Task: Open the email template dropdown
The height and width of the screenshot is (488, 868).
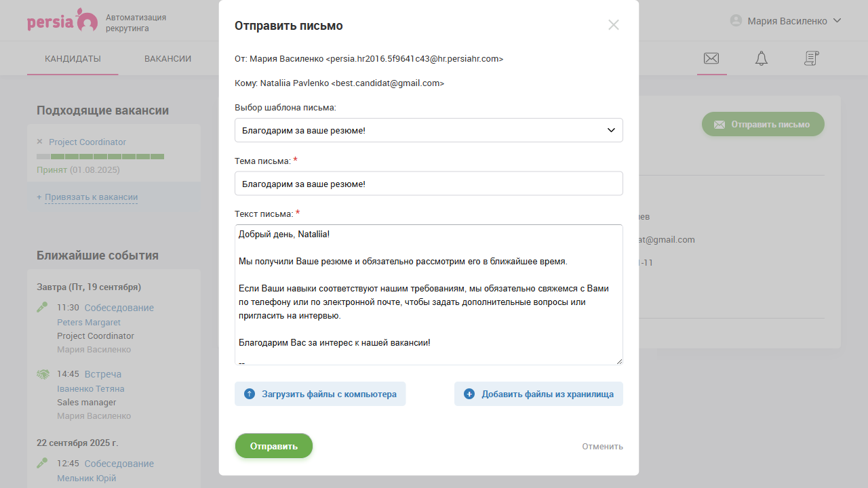Action: point(429,129)
